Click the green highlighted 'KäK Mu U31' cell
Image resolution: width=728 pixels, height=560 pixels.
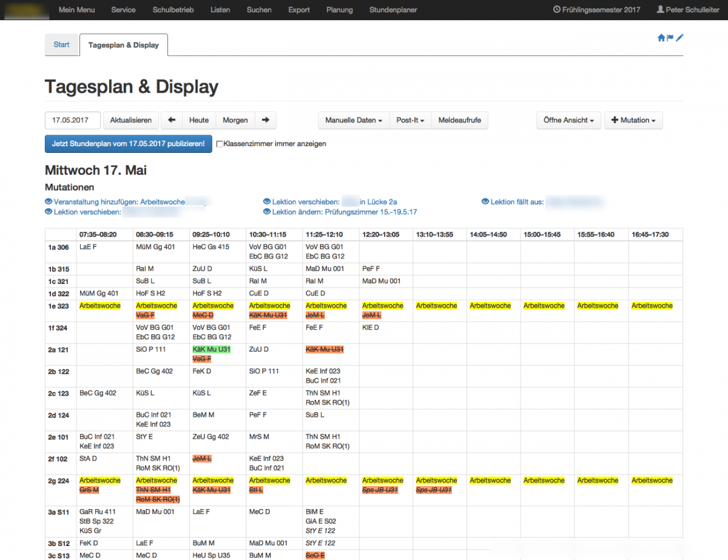pos(211,349)
